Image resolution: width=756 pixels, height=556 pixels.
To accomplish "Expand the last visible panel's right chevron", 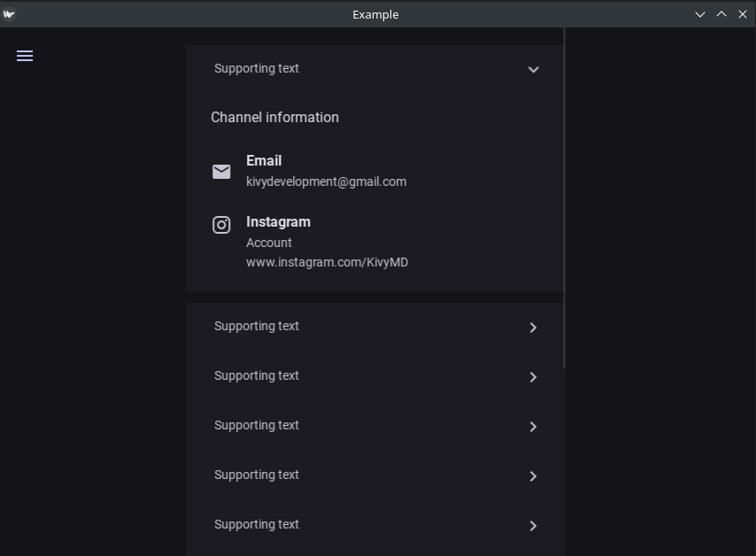I will pos(533,526).
